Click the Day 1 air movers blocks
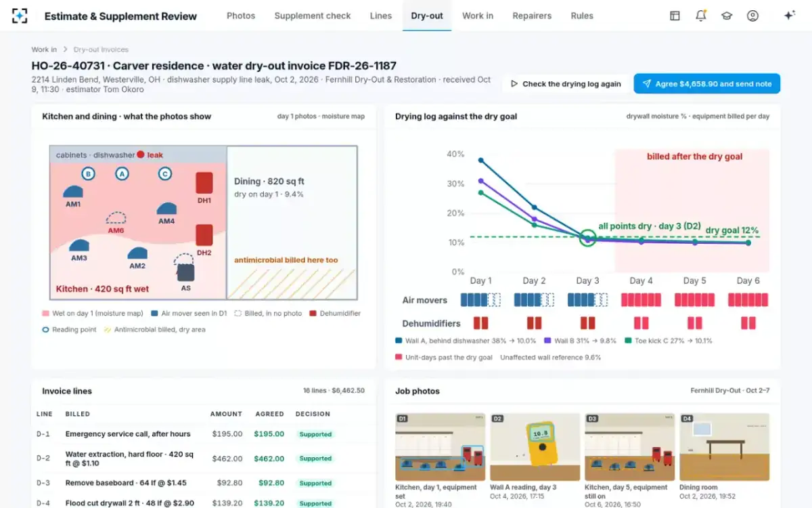Viewport: 812px width, 508px height. (480, 299)
